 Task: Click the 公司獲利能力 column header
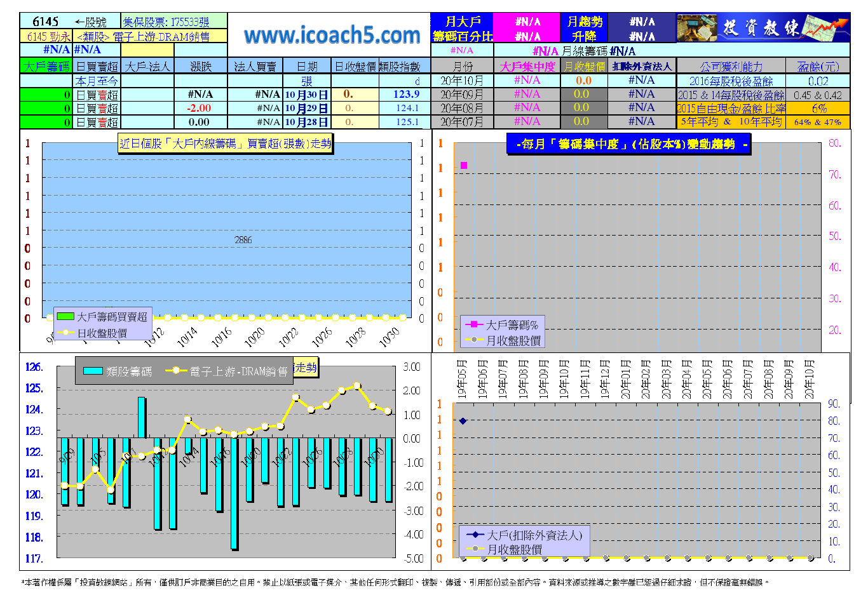pos(731,66)
